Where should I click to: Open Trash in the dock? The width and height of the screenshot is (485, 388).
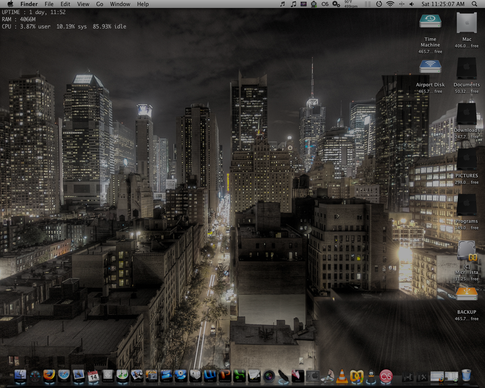[466, 375]
